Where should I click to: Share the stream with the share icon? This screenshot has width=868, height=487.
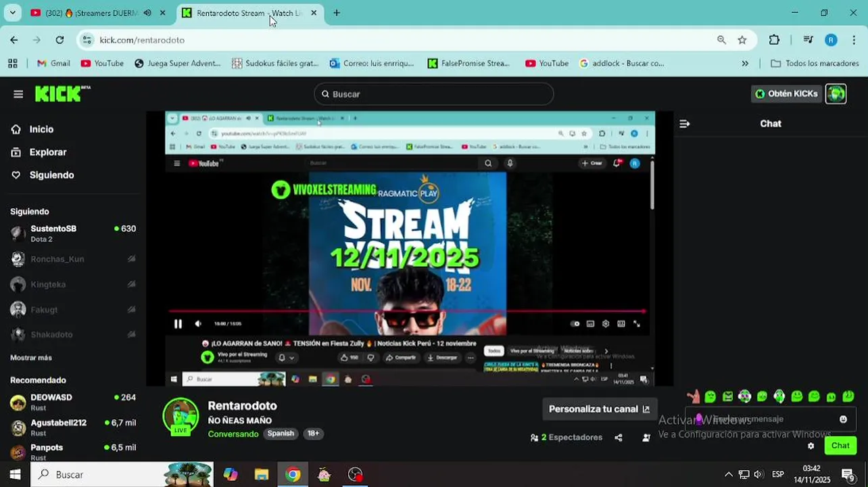tap(619, 438)
